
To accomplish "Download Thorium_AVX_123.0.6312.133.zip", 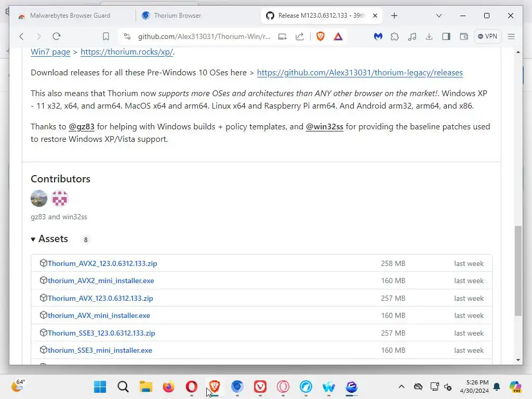I will click(100, 298).
